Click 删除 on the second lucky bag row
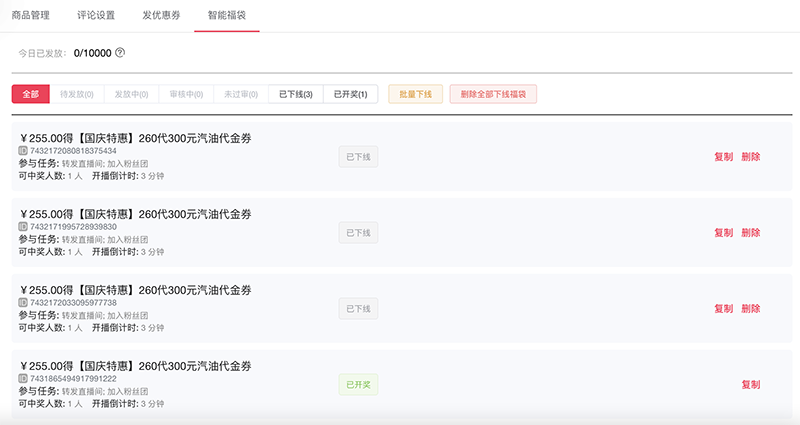The image size is (800, 425). [x=751, y=233]
